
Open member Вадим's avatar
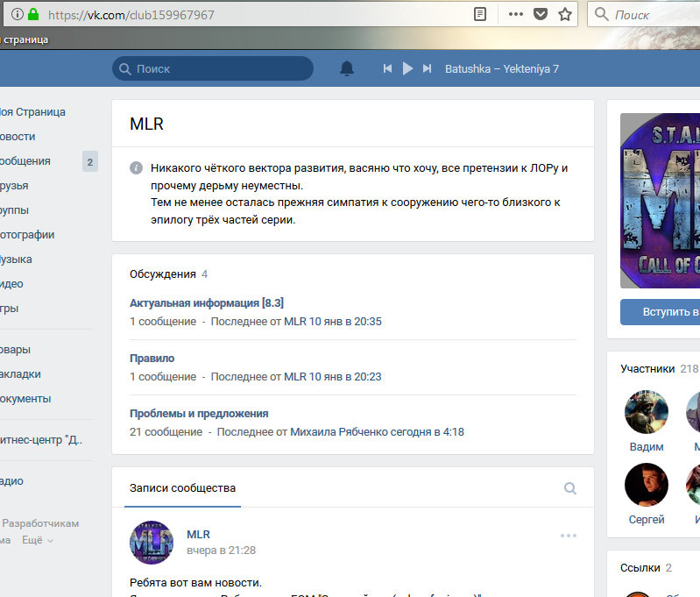point(647,412)
